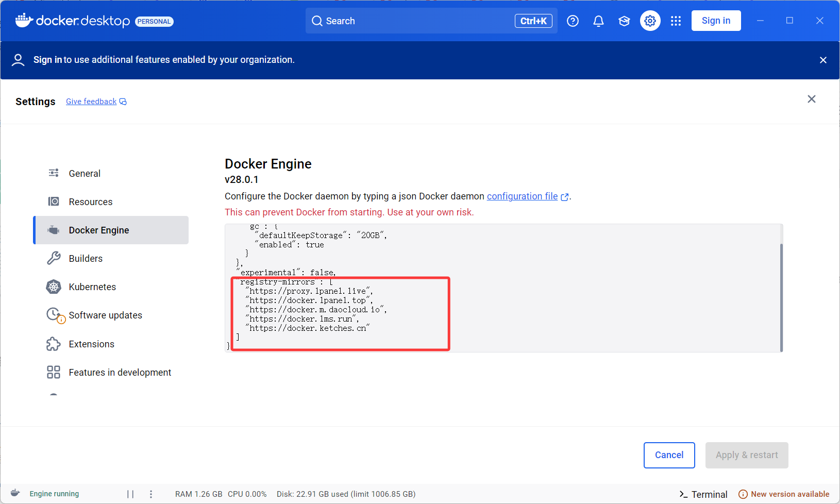Click the RAM 1.26 GB status text
Viewport: 840px width, 504px height.
pyautogui.click(x=198, y=494)
